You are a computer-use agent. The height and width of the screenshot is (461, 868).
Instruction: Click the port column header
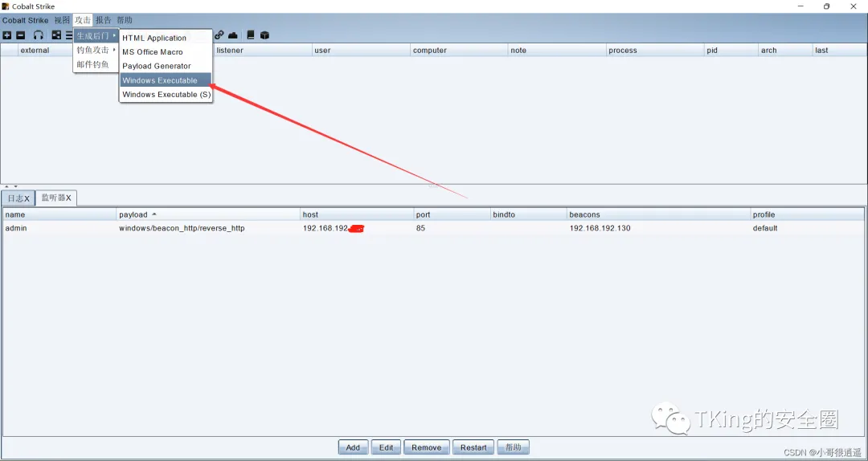[452, 214]
